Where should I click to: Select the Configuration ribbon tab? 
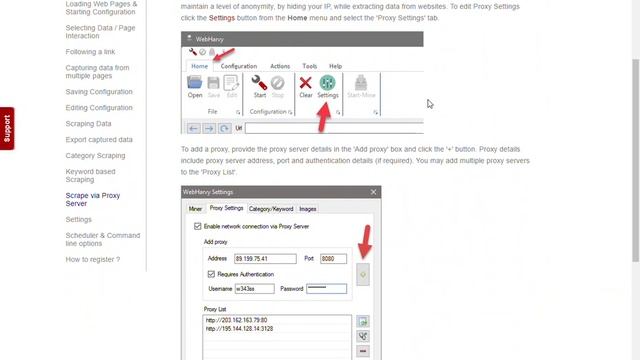(239, 66)
